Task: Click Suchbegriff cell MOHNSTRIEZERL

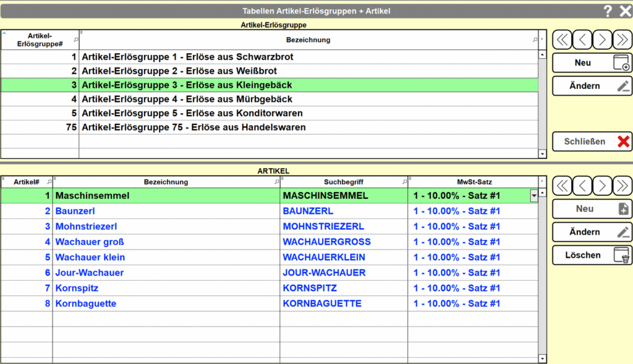Action: point(344,226)
